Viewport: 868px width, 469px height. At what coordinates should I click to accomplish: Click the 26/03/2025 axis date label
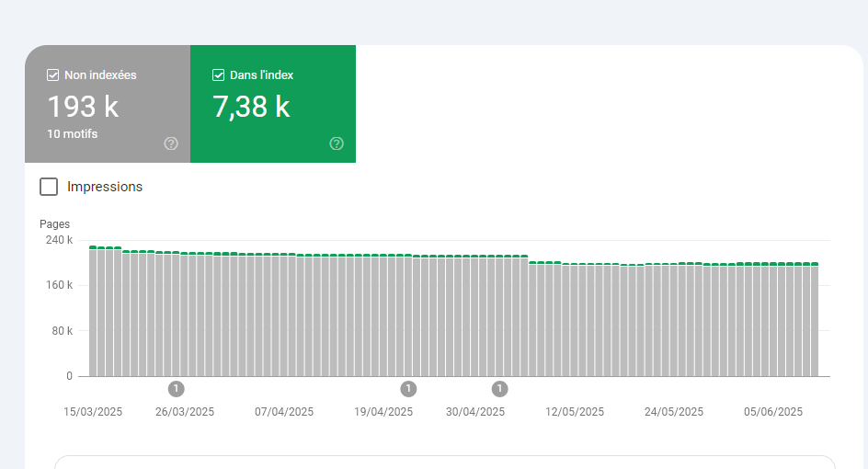coord(185,412)
